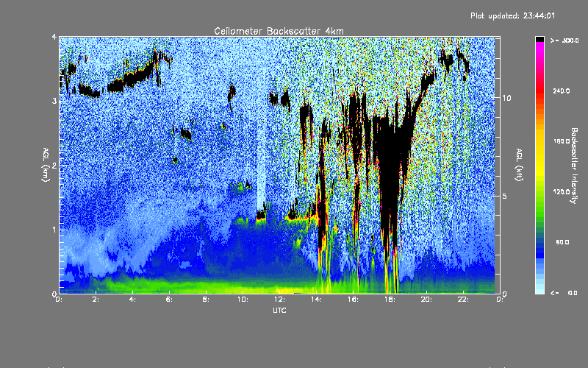Click the "<= 0.0" colorbar label

(x=564, y=293)
